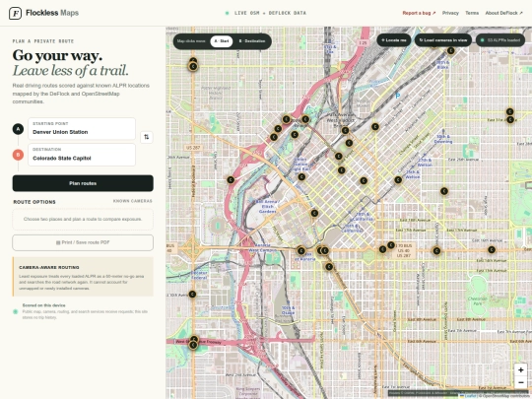Select the camera marker on East 31st Avenue
The height and width of the screenshot is (399, 532).
pyautogui.click(x=510, y=119)
